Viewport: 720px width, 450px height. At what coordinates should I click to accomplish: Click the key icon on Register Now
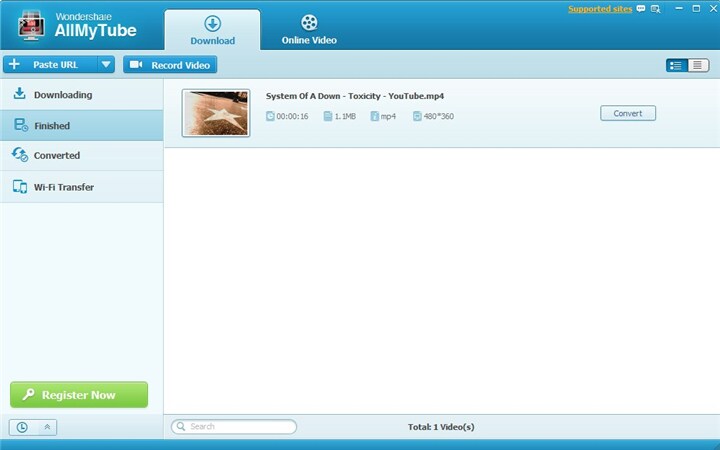click(x=28, y=394)
